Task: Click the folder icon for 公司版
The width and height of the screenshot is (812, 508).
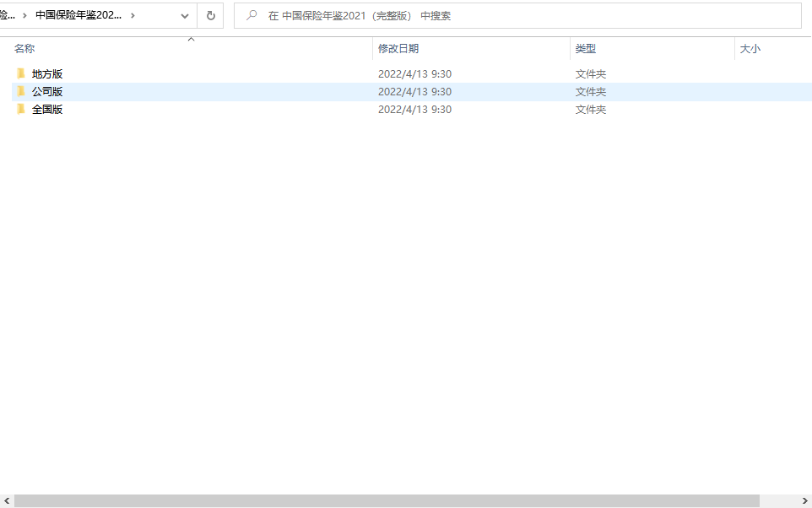Action: [21, 91]
